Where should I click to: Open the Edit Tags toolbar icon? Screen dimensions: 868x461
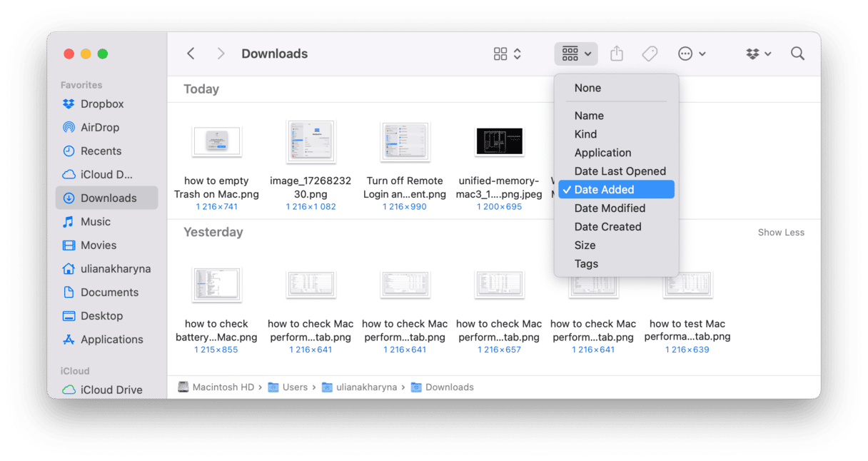[650, 54]
